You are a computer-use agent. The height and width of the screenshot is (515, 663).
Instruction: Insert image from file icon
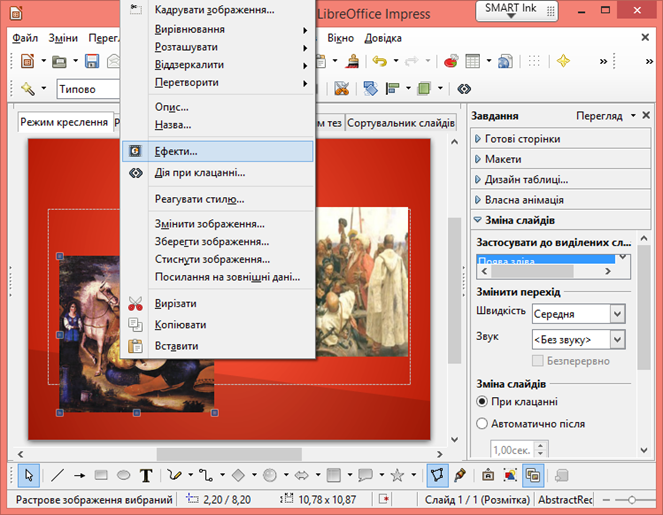510,475
